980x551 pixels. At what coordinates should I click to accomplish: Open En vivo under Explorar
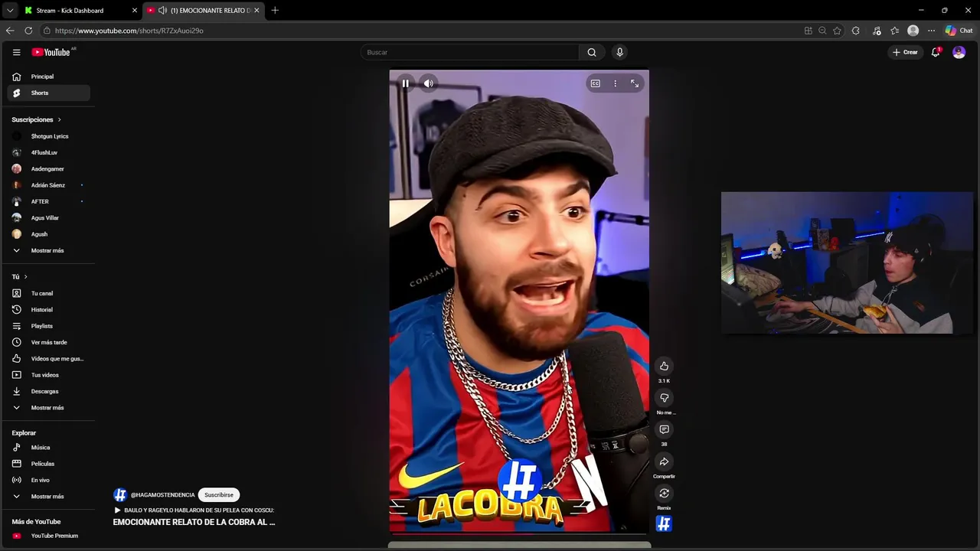click(49, 480)
